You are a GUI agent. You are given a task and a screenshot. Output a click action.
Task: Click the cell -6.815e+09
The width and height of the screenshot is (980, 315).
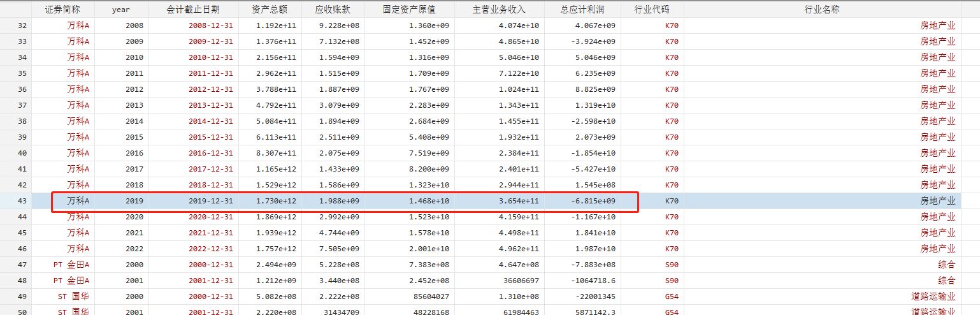tap(593, 201)
